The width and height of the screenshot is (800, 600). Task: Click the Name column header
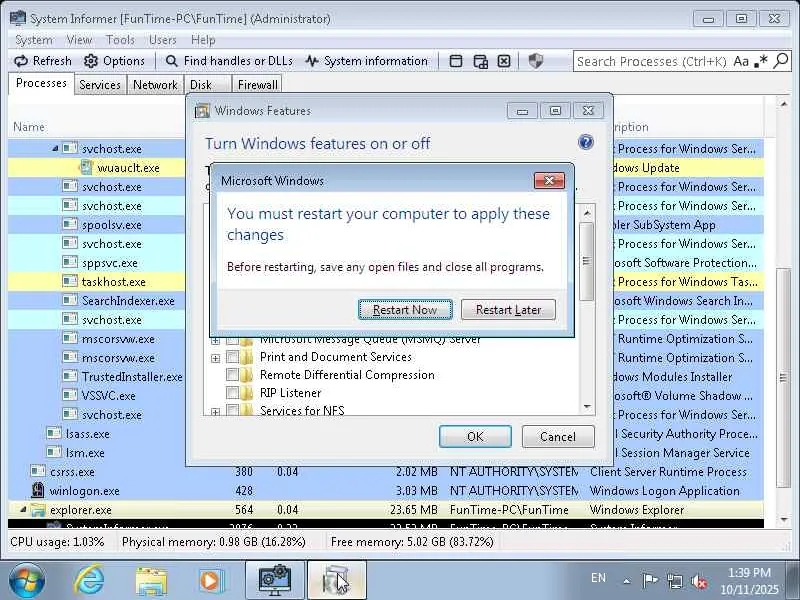click(29, 127)
